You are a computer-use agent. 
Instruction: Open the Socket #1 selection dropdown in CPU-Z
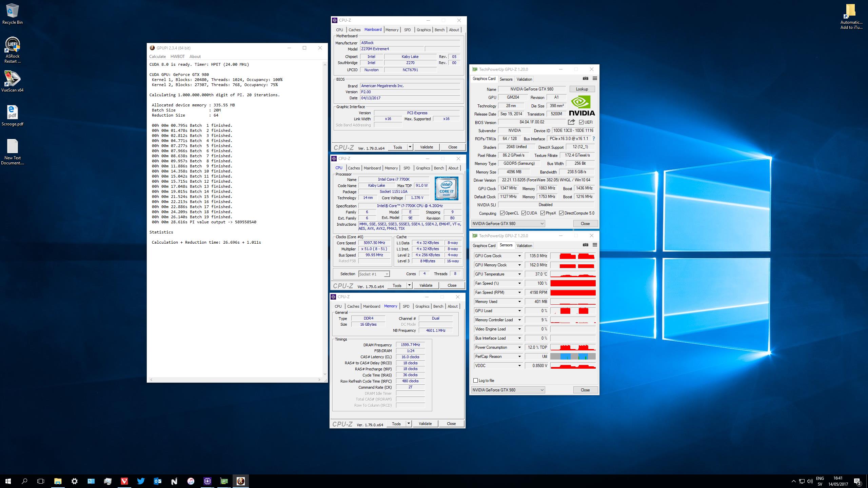tap(374, 274)
